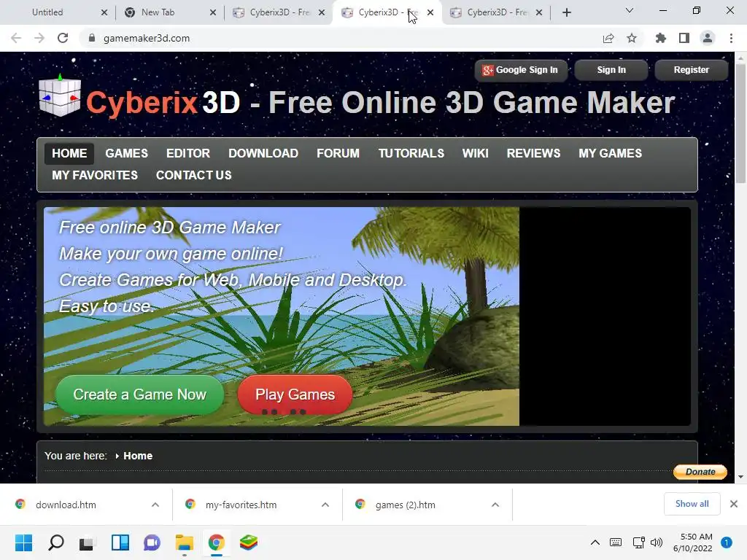Viewport: 747px width, 560px height.
Task: Click the page vertical scrollbar thumb
Action: 740,122
